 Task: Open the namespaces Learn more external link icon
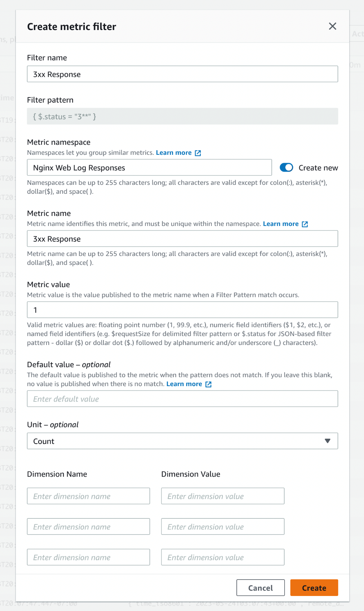[x=197, y=153]
